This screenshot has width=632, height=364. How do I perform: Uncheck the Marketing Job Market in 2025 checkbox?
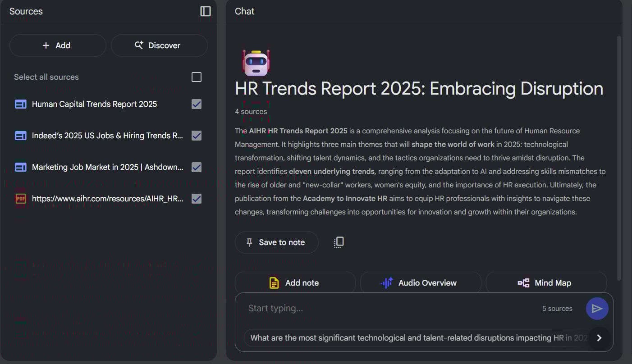[x=197, y=167]
